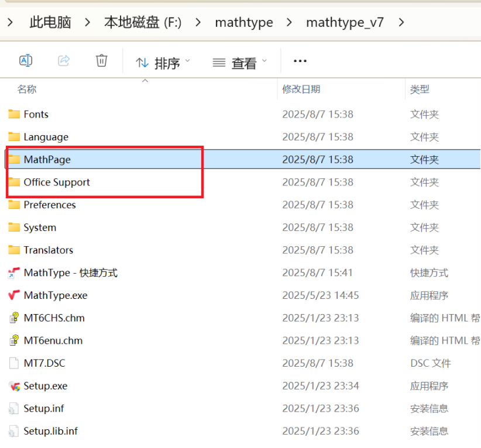Screen dimensions: 481x448
Task: Click the Delete trash icon
Action: coord(101,60)
